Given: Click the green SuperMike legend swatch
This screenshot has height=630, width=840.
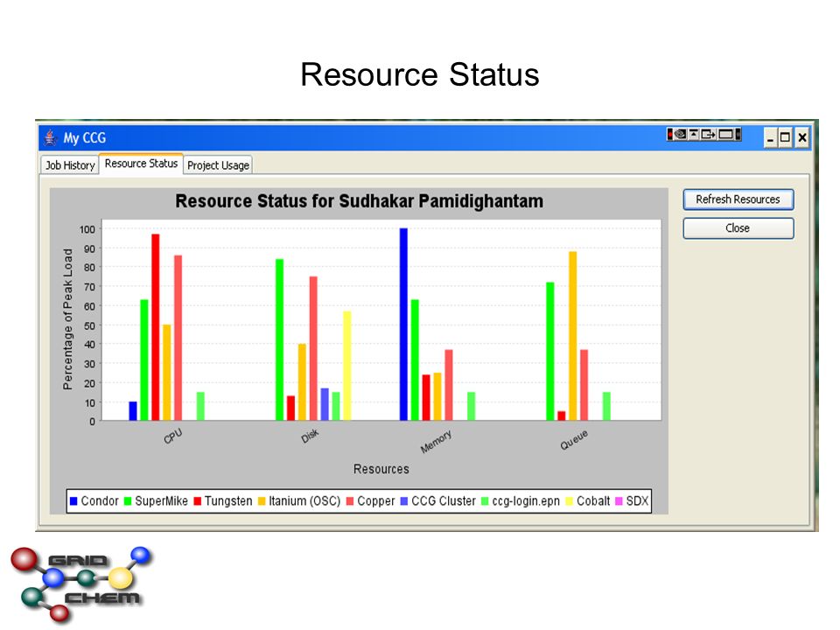Looking at the screenshot, I should (x=128, y=500).
